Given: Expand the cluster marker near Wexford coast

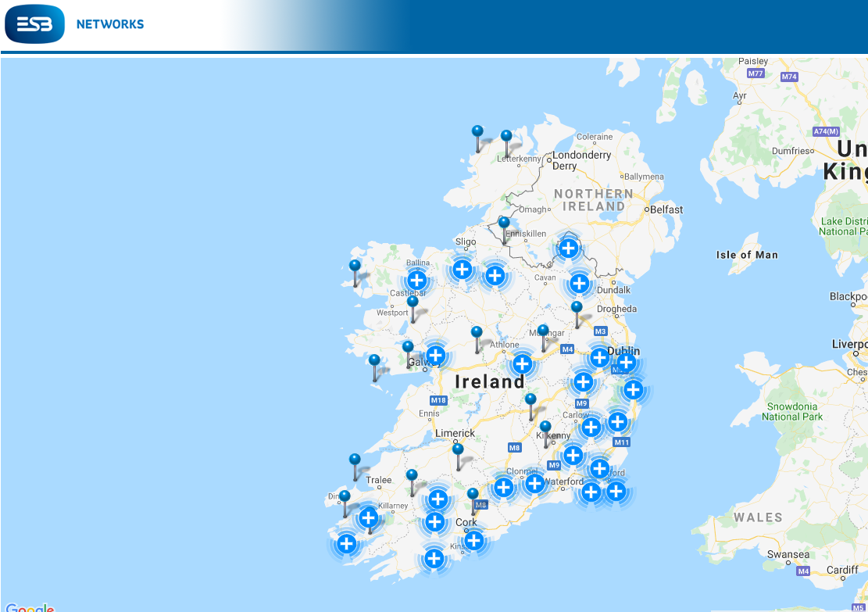Looking at the screenshot, I should point(616,492).
